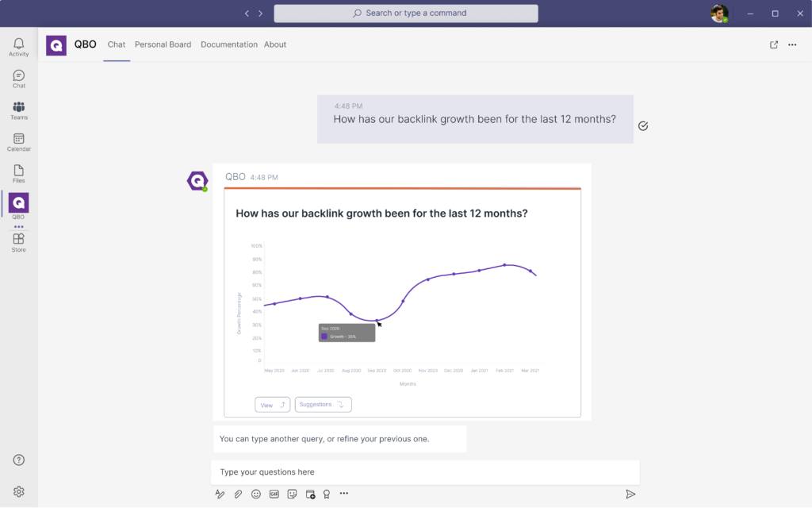Open the text format options icon
The width and height of the screenshot is (812, 508).
click(x=220, y=494)
